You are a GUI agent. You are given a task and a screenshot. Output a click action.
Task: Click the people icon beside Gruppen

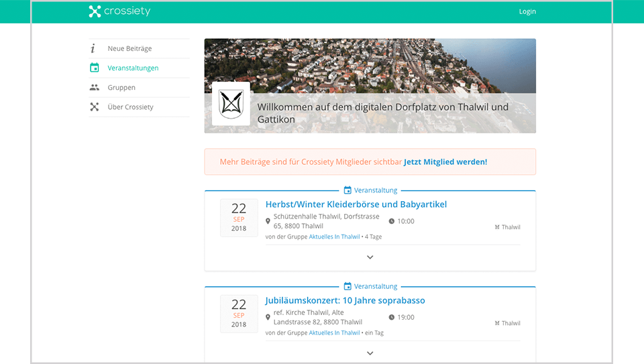pyautogui.click(x=95, y=87)
